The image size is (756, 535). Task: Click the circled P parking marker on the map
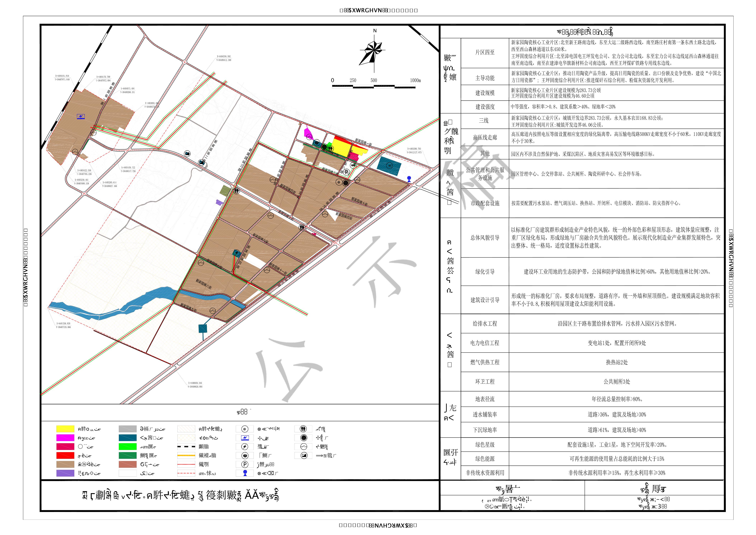pyautogui.click(x=346, y=172)
